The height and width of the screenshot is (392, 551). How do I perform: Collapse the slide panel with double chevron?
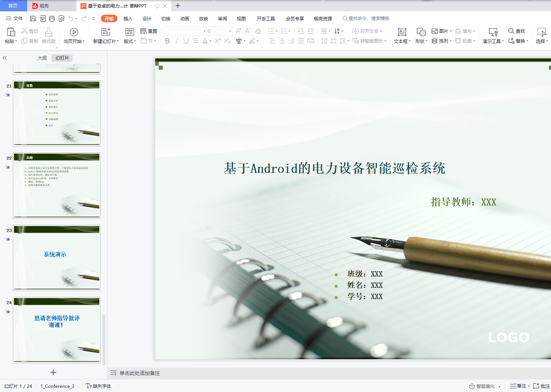(x=5, y=58)
